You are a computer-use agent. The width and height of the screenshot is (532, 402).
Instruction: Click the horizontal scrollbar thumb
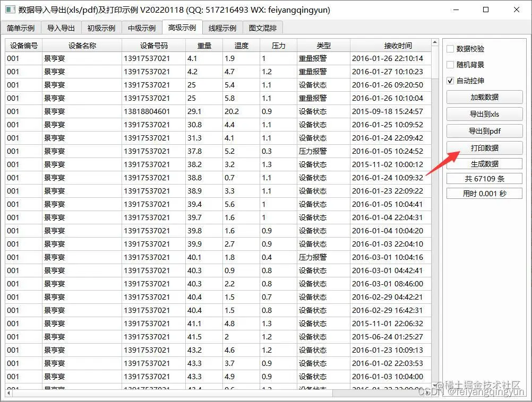(173, 393)
